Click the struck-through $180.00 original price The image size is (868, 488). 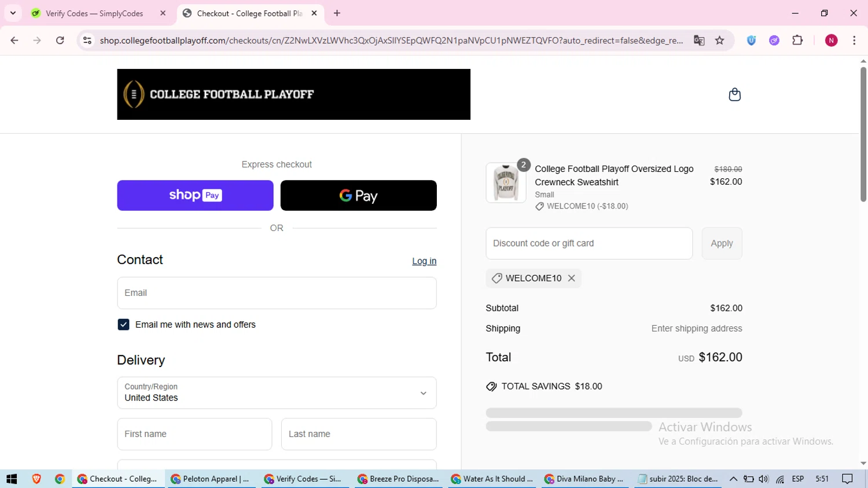pyautogui.click(x=728, y=169)
